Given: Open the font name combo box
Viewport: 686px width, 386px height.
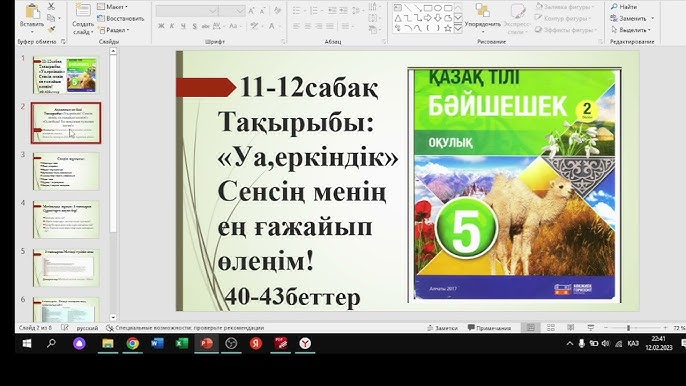Looking at the screenshot, I should click(x=187, y=11).
